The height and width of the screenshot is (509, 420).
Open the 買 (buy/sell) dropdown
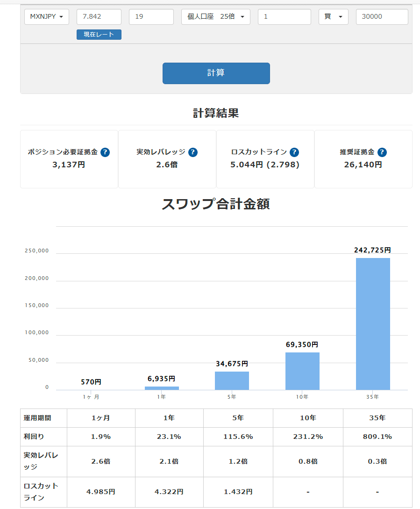click(333, 16)
